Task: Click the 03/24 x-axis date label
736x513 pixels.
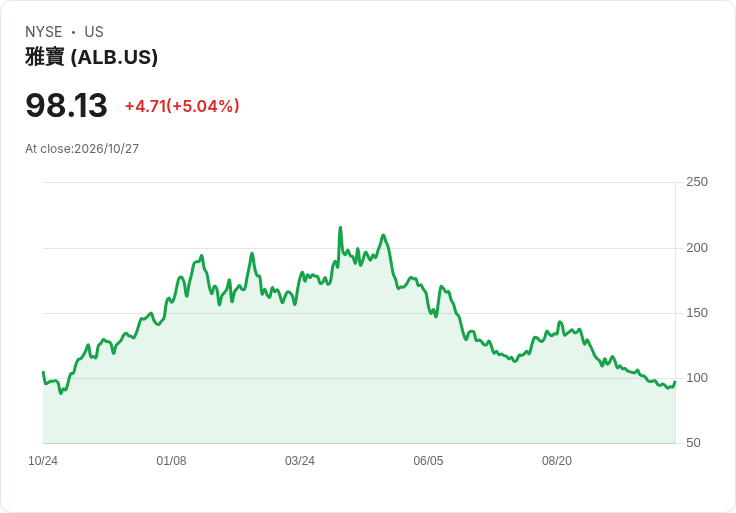Action: pos(300,461)
